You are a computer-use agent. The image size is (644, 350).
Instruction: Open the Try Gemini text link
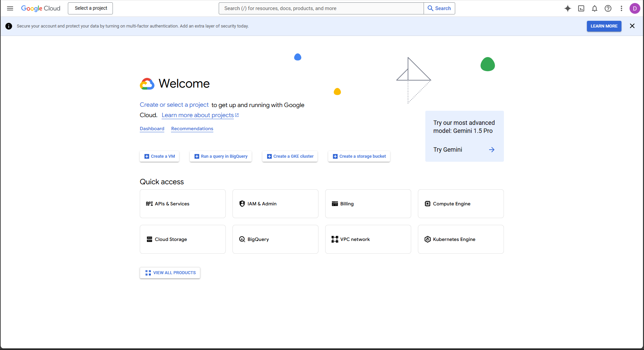pos(448,150)
